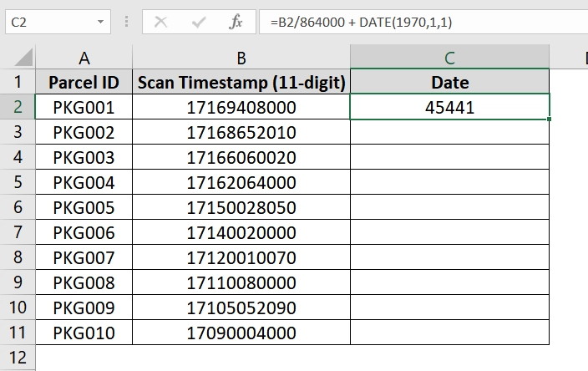588x371 pixels.
Task: Click the formula bar containing =B2/864000 formula
Action: click(x=423, y=22)
